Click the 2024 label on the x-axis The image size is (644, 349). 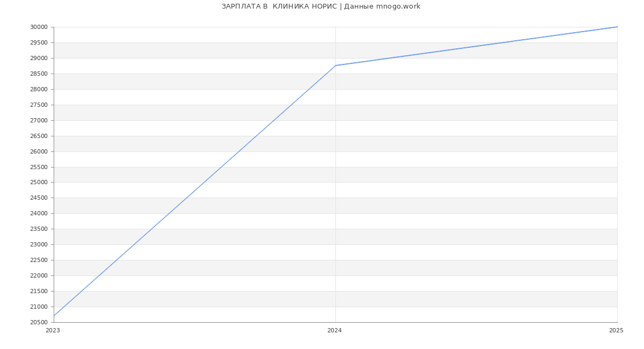334,330
